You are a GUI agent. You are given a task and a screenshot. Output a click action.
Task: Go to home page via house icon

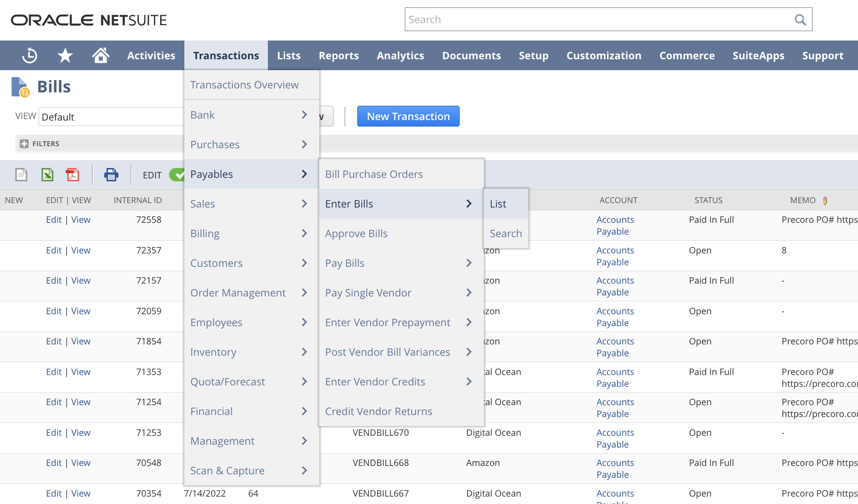101,55
